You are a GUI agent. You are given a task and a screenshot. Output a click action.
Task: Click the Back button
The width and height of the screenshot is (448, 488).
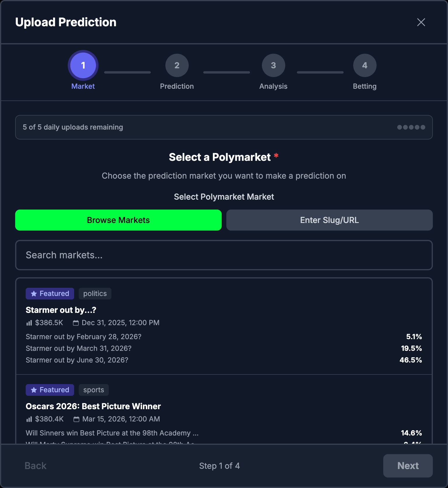35,466
